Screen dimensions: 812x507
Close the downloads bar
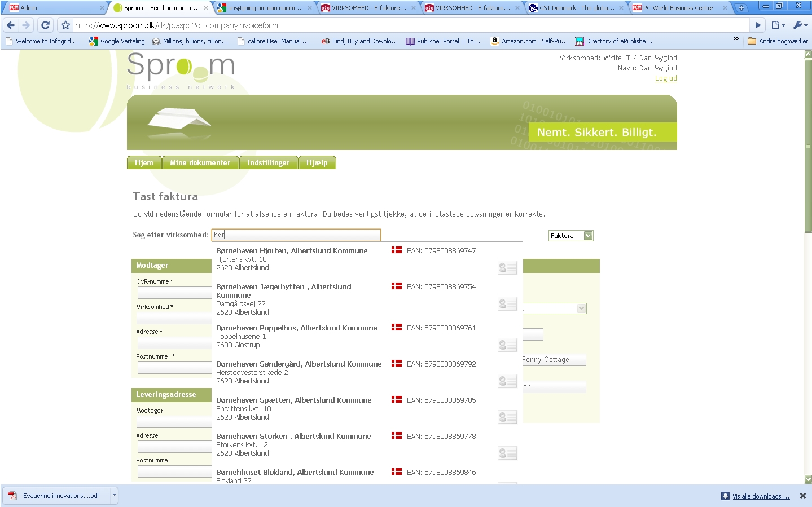tap(802, 496)
